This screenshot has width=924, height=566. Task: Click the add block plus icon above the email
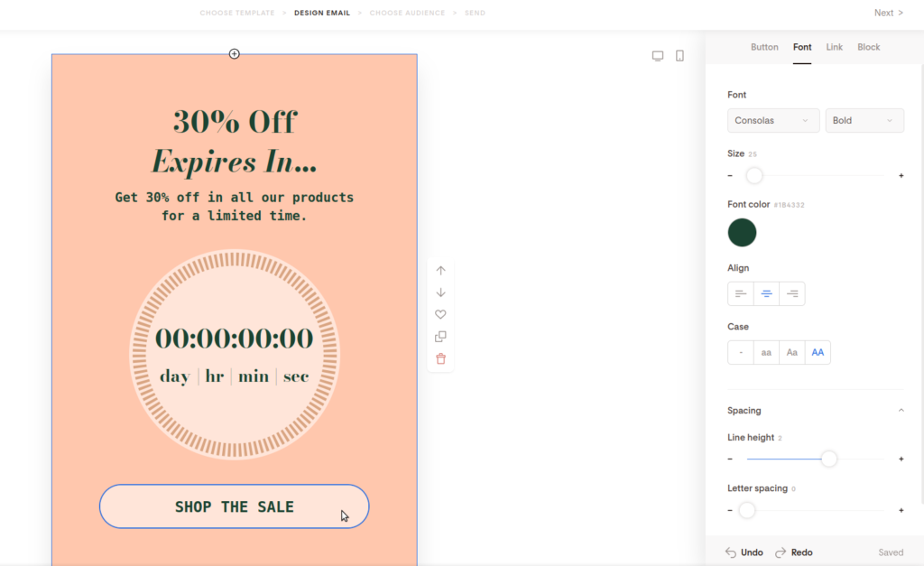[x=234, y=53]
